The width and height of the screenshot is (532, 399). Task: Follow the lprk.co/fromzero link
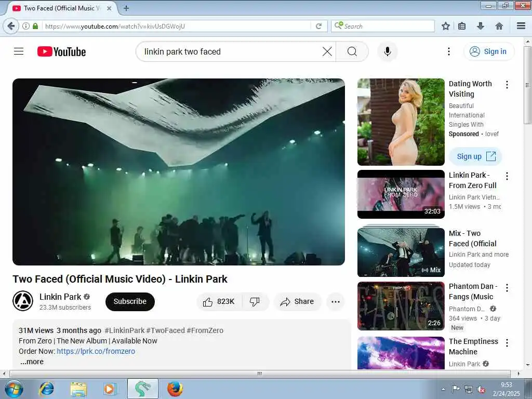coord(96,351)
